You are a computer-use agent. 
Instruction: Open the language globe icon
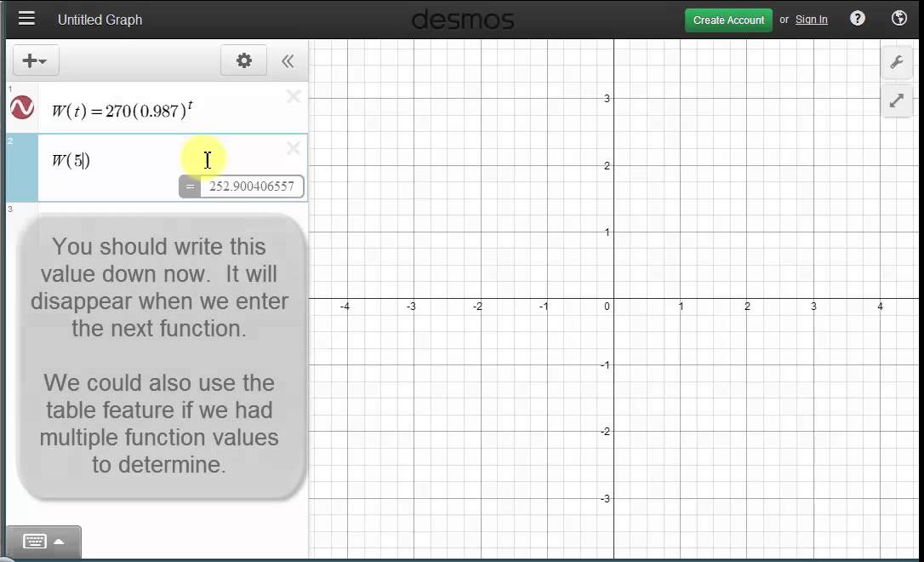(899, 18)
